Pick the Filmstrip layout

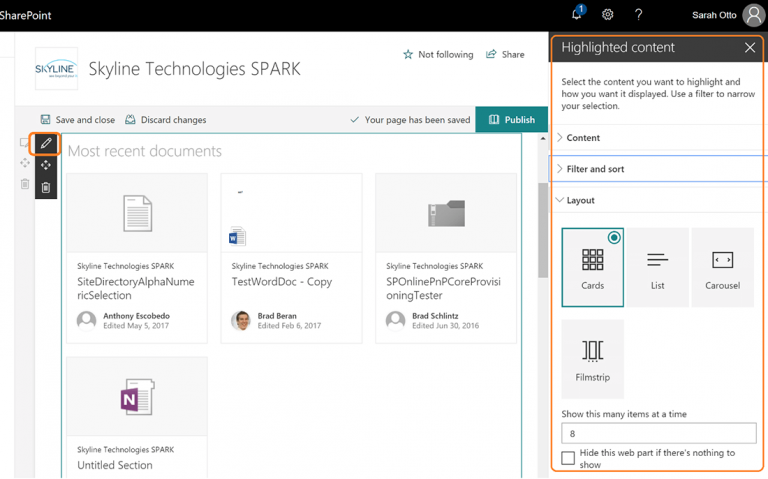[x=592, y=358]
